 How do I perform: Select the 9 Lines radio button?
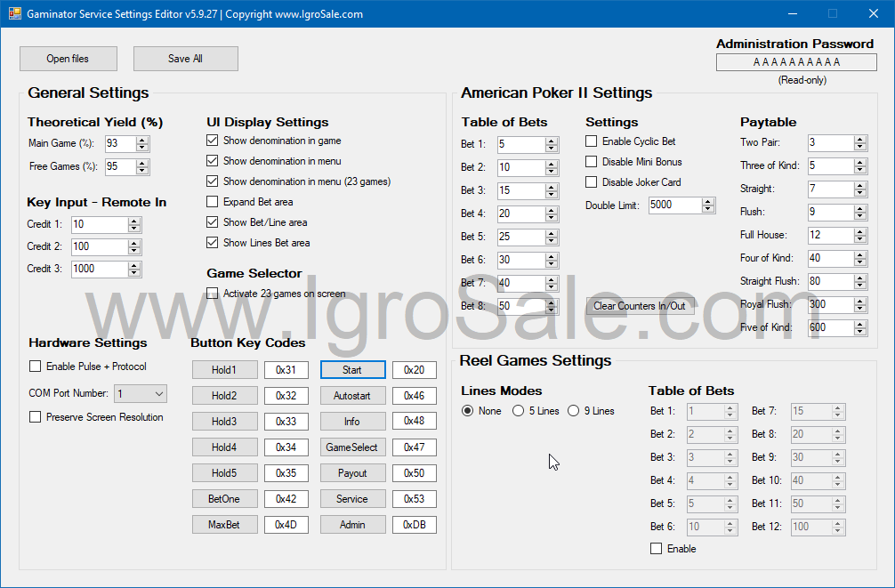[573, 411]
